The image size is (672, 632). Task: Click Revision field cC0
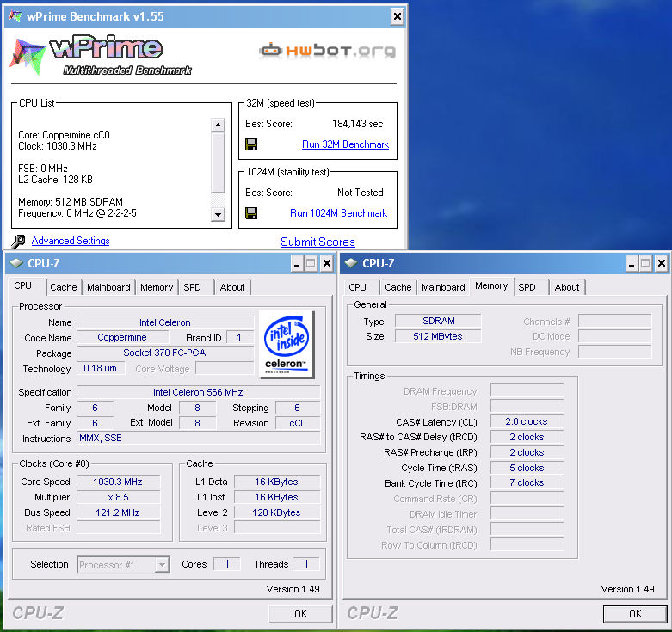[298, 423]
